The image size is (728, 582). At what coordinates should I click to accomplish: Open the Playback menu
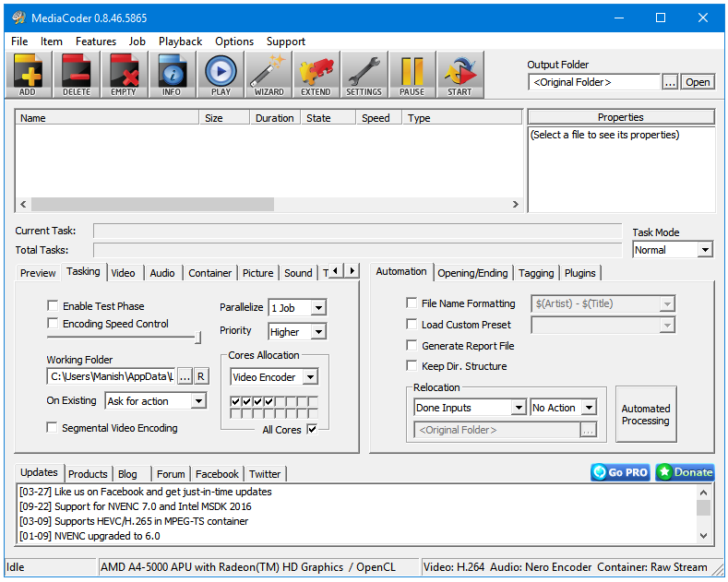coord(180,42)
